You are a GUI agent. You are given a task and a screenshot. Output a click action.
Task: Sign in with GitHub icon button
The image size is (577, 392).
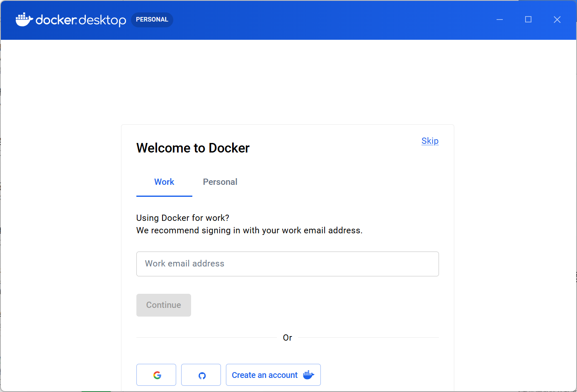[x=201, y=375]
